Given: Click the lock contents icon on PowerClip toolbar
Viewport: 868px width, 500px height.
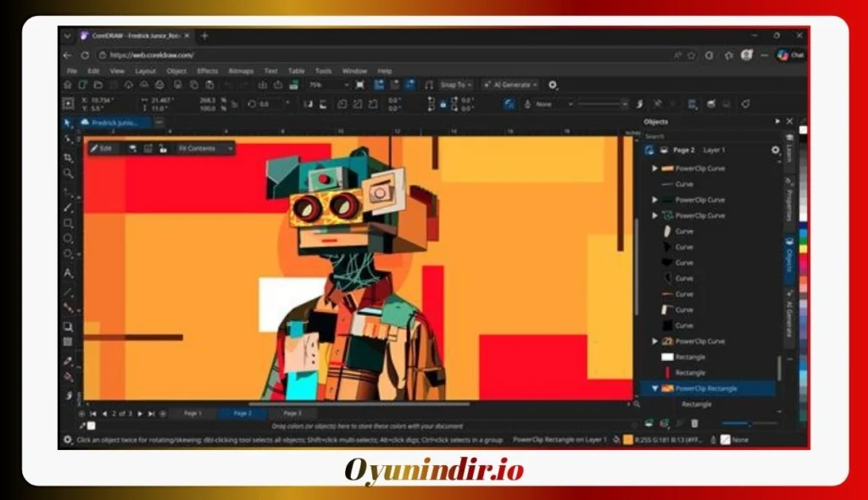Looking at the screenshot, I should click(x=163, y=148).
